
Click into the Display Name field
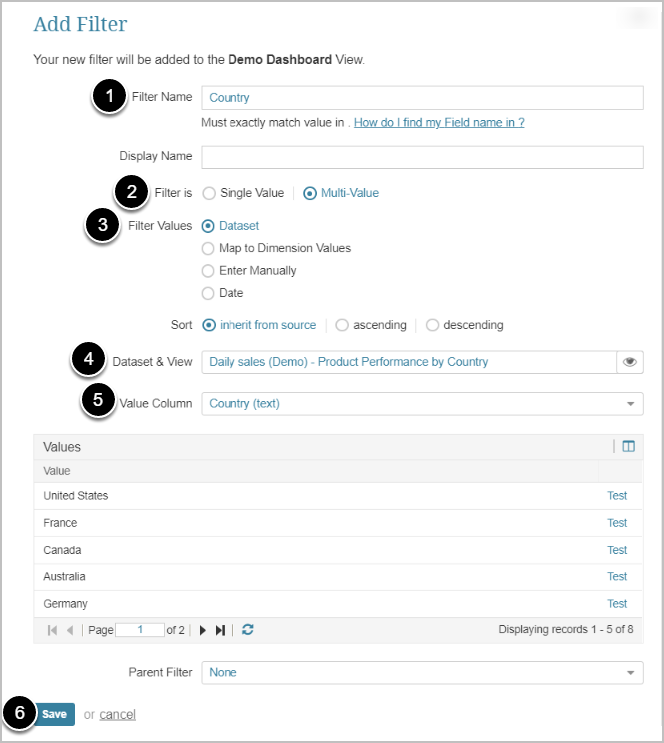(422, 157)
